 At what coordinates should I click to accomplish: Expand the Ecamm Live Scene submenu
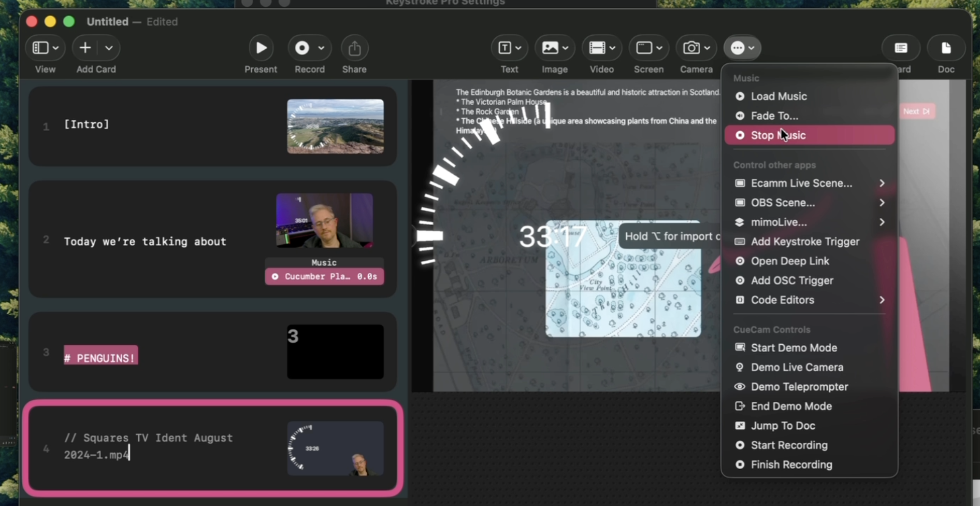pos(882,183)
